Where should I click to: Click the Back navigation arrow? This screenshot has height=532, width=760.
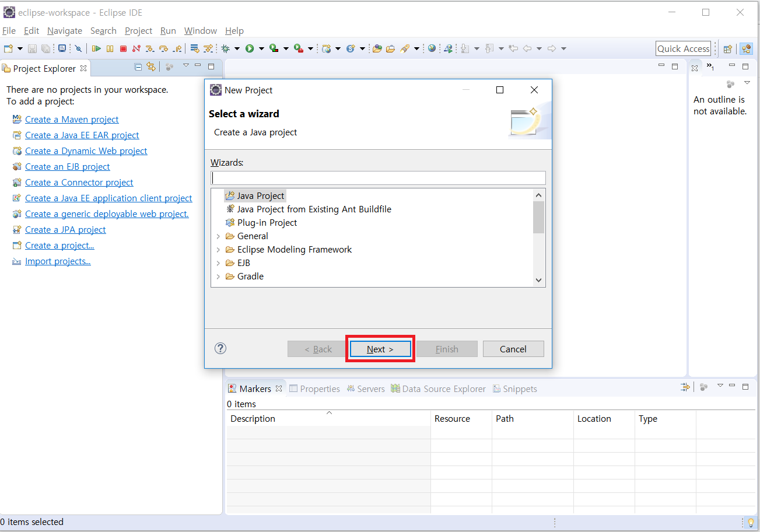[x=527, y=48]
